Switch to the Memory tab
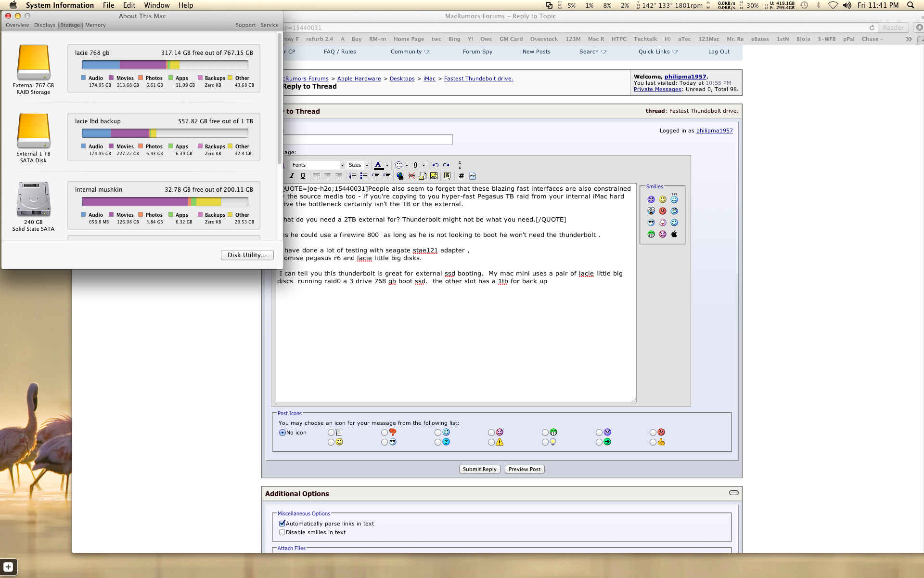 [x=95, y=25]
